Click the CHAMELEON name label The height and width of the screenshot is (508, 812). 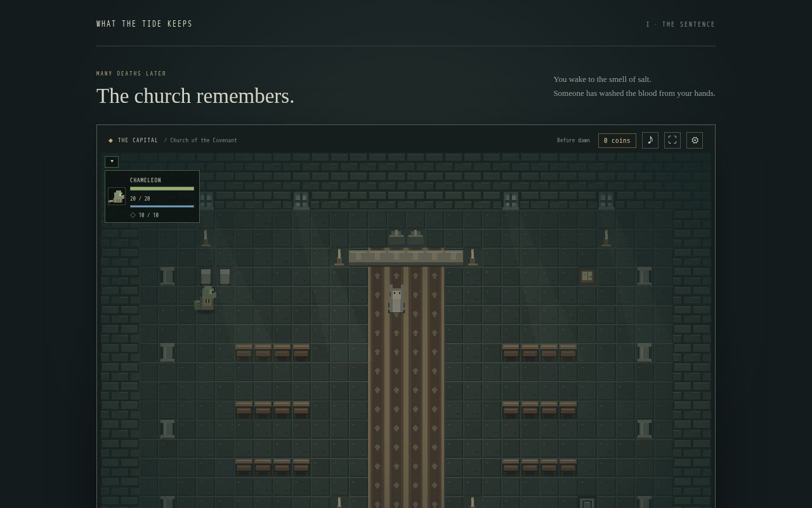pyautogui.click(x=146, y=180)
